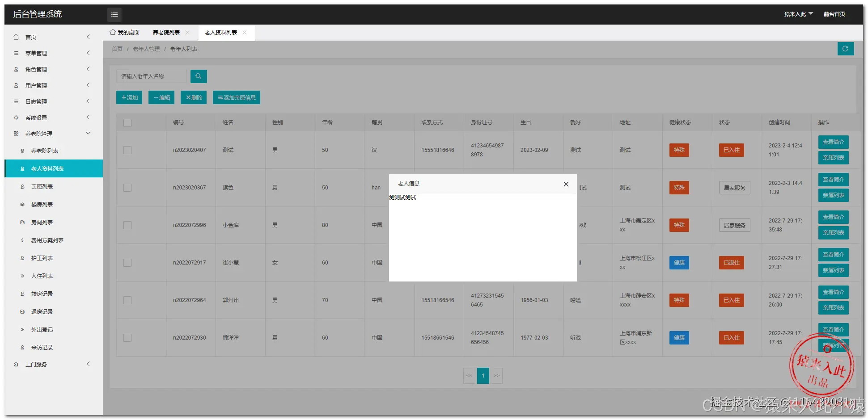Open the 猿来入此 user dropdown
This screenshot has height=420, width=868.
click(798, 14)
